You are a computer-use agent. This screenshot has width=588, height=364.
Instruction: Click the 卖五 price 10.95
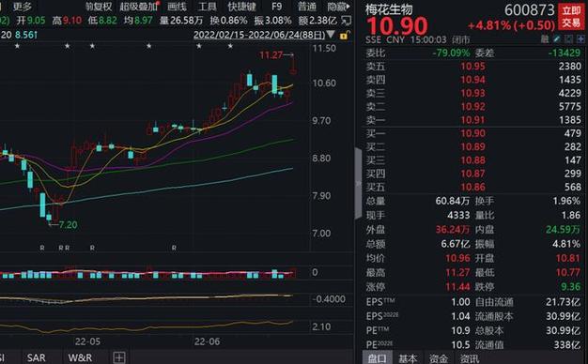pos(472,67)
